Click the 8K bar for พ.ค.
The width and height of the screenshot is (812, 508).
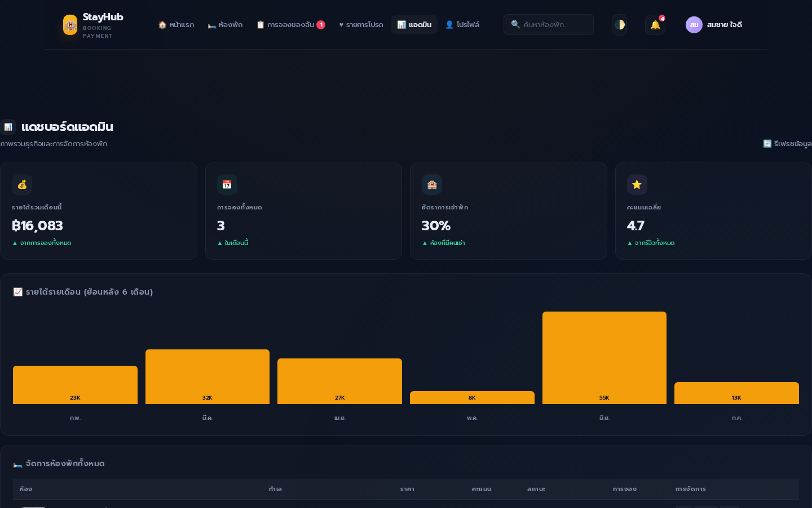click(x=472, y=397)
